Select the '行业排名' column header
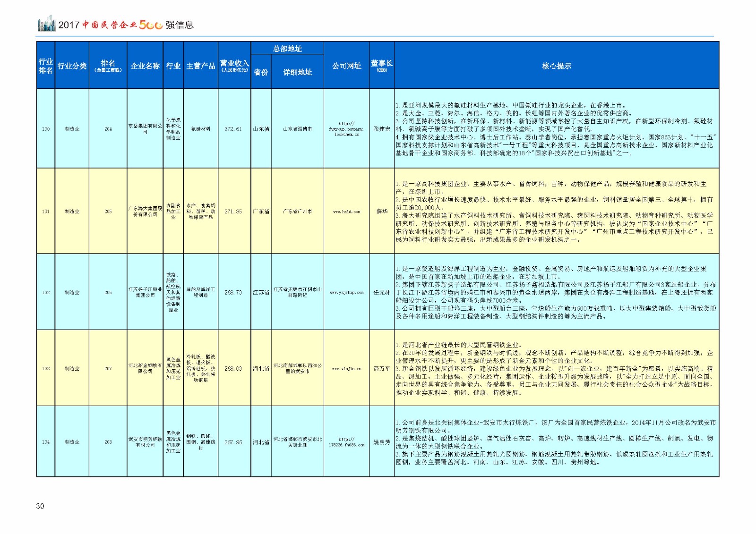This screenshot has height=534, width=756. [x=46, y=66]
